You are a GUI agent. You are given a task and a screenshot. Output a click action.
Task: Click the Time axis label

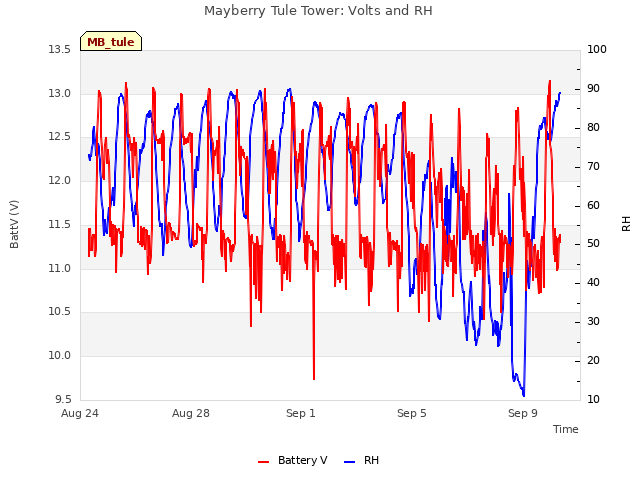pyautogui.click(x=566, y=429)
